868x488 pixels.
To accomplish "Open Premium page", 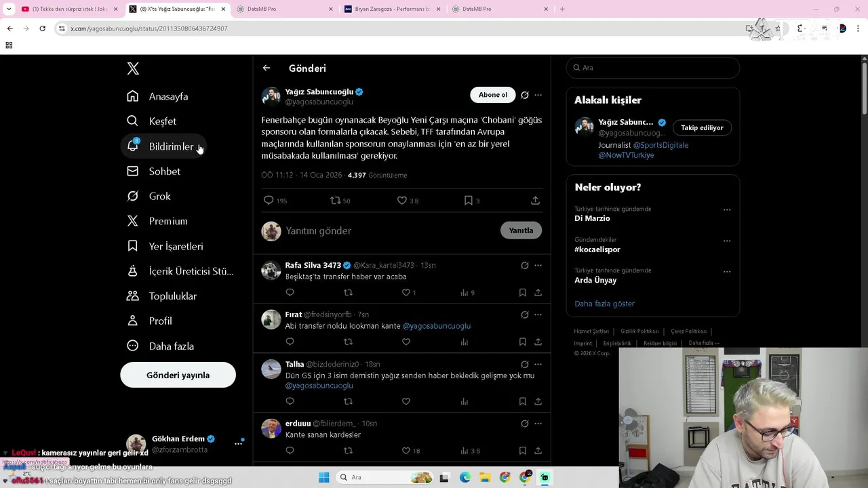I will click(x=157, y=221).
